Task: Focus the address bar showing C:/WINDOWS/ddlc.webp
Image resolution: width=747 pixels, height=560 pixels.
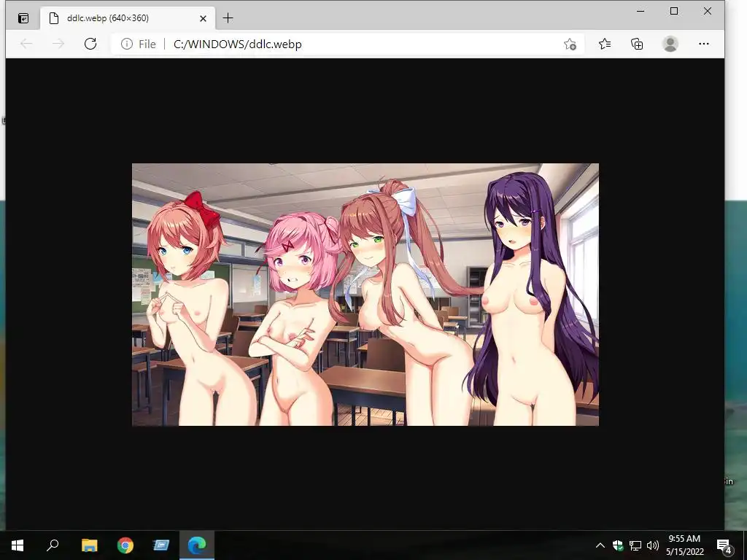Action: [348, 44]
